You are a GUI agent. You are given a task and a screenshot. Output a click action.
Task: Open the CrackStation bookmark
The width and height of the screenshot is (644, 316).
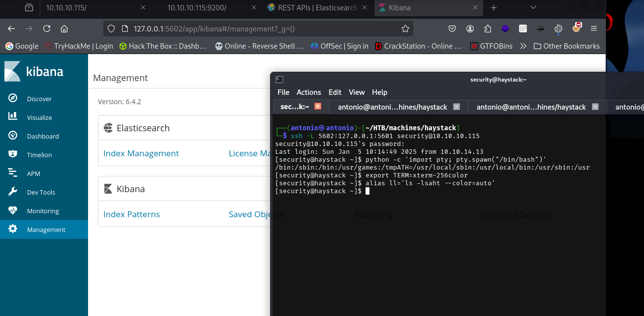[418, 46]
